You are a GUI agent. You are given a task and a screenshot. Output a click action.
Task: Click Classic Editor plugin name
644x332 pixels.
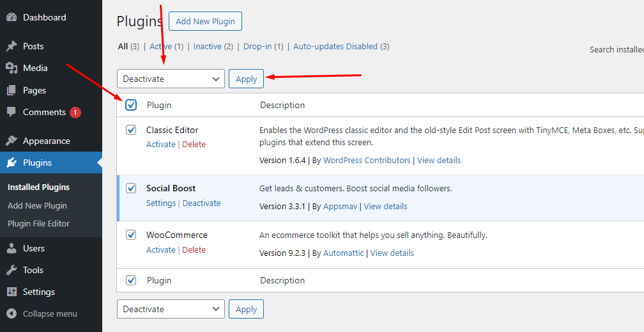point(172,130)
